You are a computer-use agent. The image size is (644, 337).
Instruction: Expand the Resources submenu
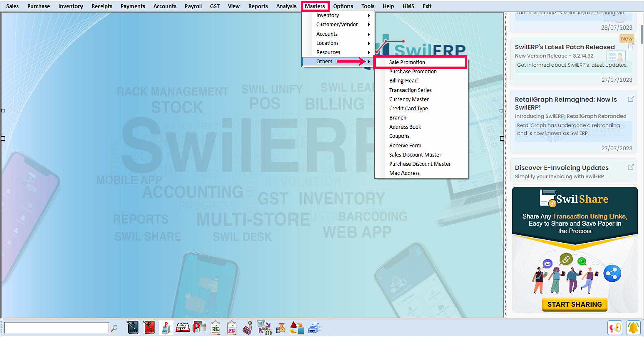(x=338, y=52)
